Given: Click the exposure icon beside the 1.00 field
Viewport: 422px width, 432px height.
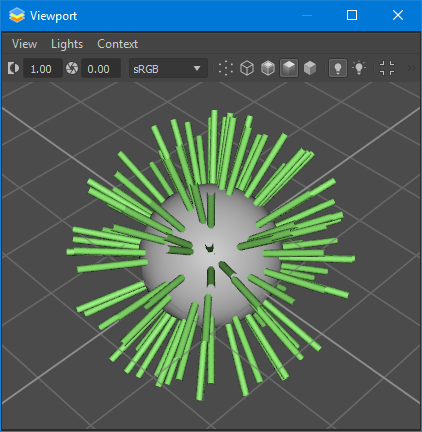Looking at the screenshot, I should click(x=13, y=68).
